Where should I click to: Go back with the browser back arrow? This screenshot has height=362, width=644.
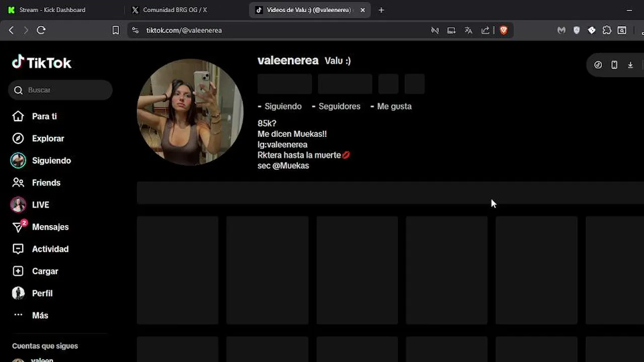[x=11, y=30]
